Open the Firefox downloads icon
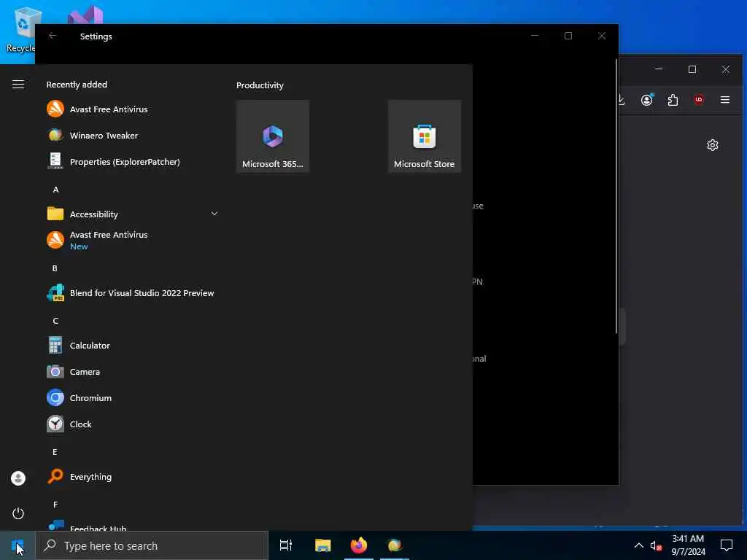 click(x=622, y=100)
